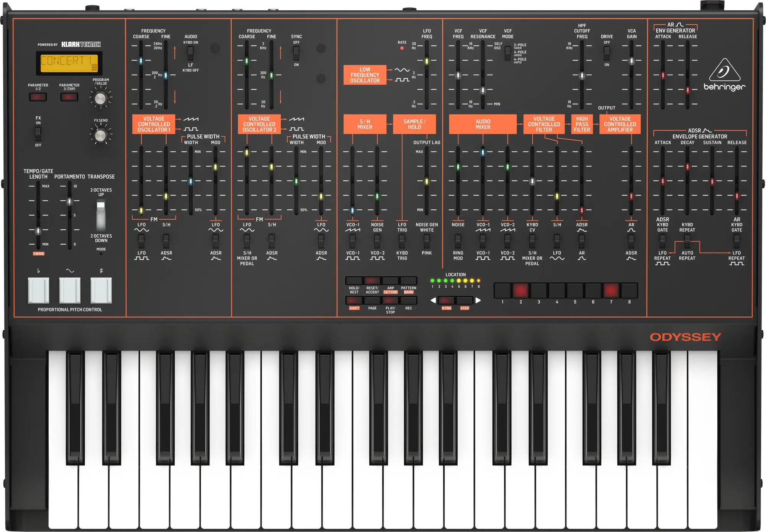Flip the NOISE / RING MOD switch
766x532 pixels.
click(x=458, y=241)
